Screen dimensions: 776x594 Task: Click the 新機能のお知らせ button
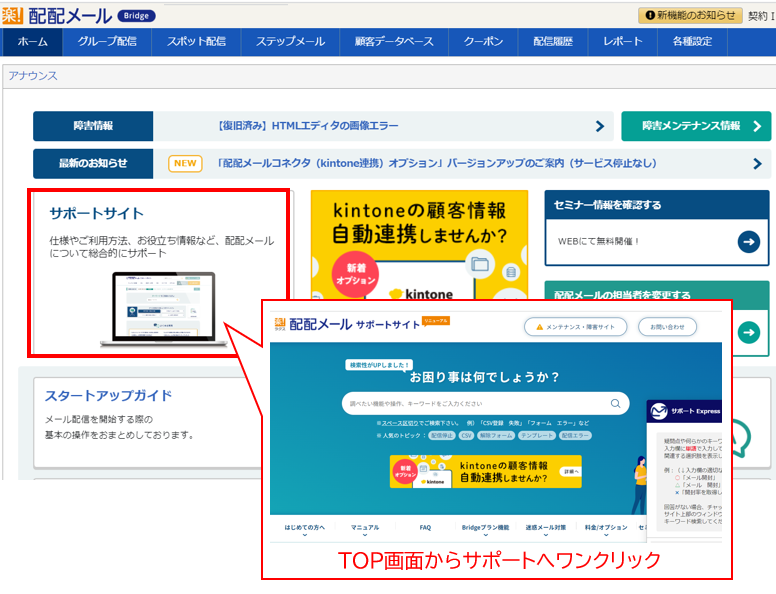point(690,15)
